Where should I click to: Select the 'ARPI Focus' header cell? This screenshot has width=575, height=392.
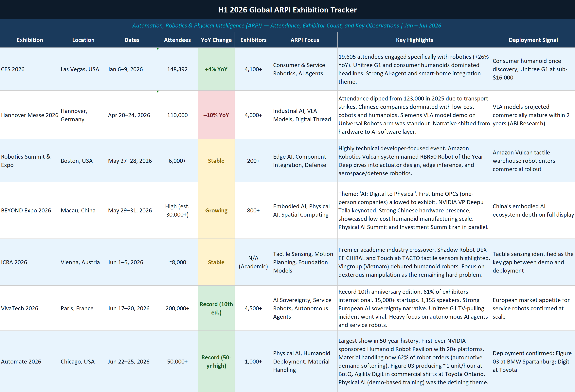[x=305, y=40]
